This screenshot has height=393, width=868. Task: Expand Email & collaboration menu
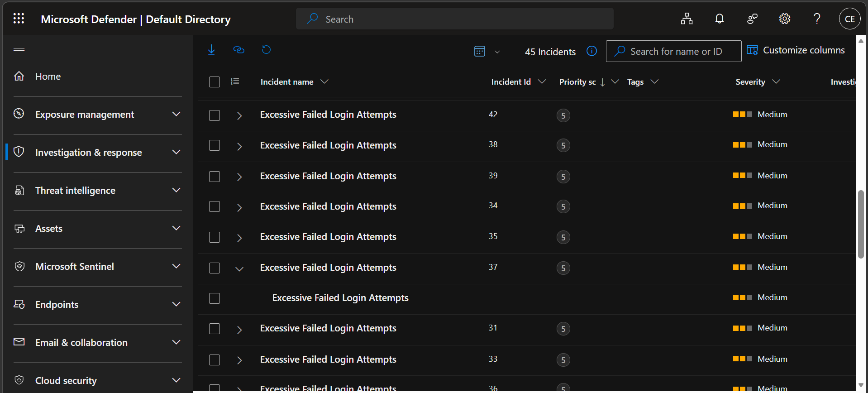176,342
